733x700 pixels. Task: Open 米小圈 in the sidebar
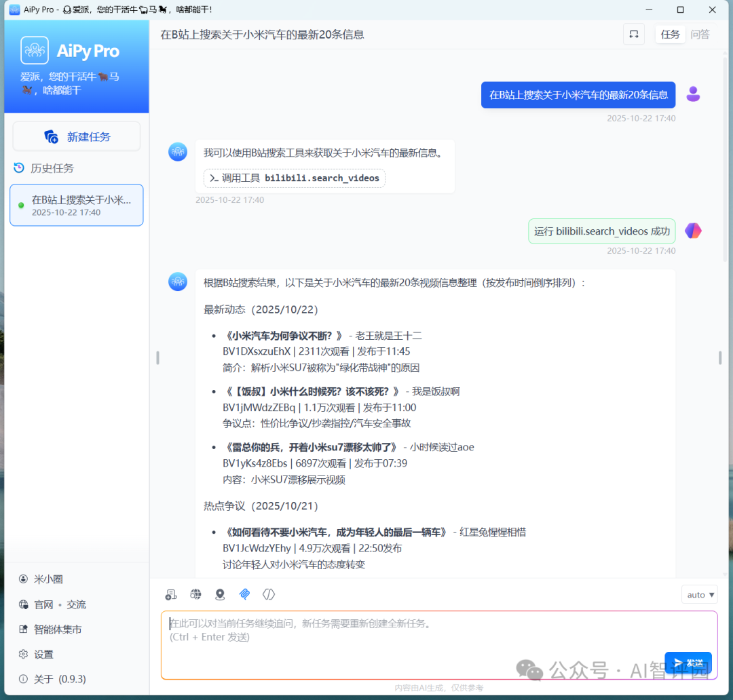(48, 579)
